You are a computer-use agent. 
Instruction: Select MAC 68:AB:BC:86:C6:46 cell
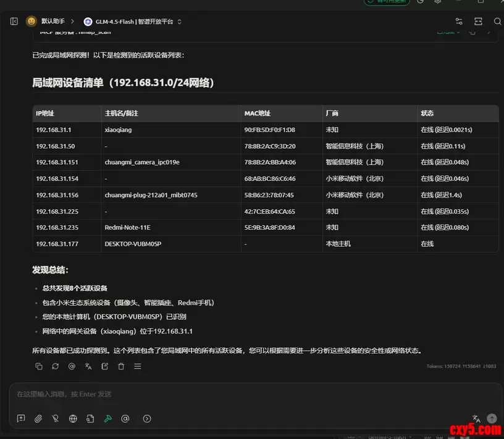tap(282, 178)
